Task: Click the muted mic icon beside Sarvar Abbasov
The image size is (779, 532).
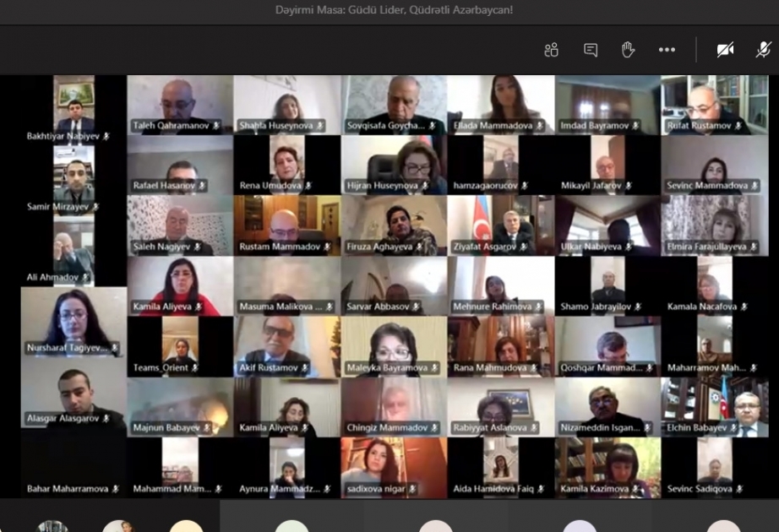Action: [x=416, y=307]
